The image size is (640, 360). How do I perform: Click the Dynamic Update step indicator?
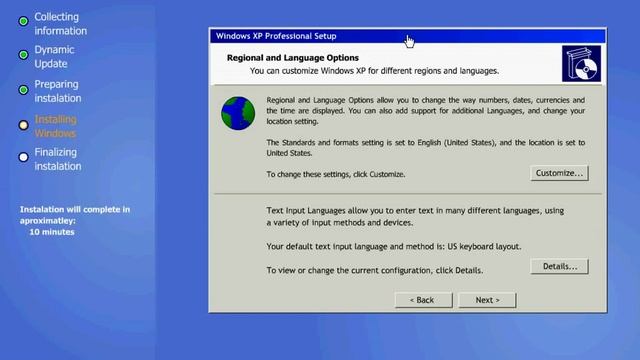(23, 55)
